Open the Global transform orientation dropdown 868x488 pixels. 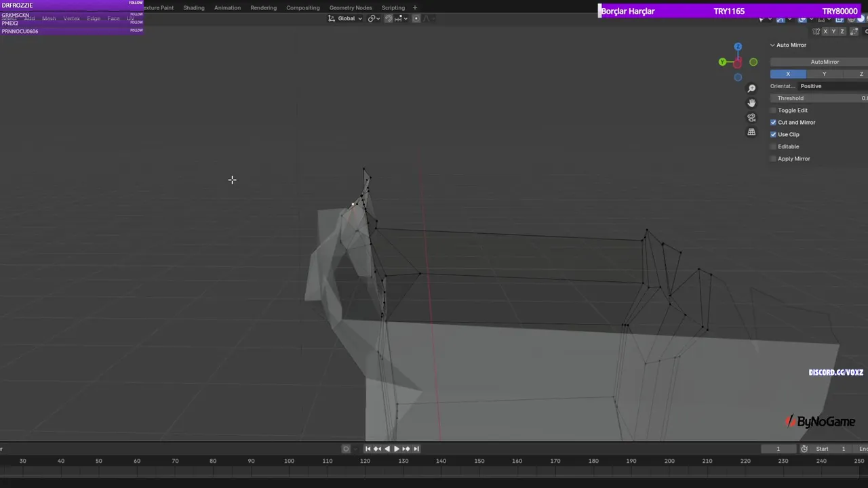345,18
